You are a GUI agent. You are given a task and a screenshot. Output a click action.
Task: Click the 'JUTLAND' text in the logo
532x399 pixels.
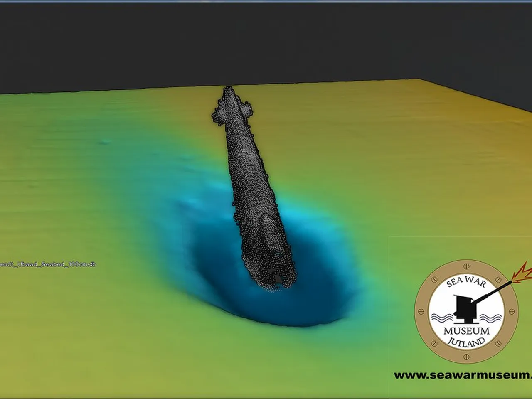click(x=466, y=342)
